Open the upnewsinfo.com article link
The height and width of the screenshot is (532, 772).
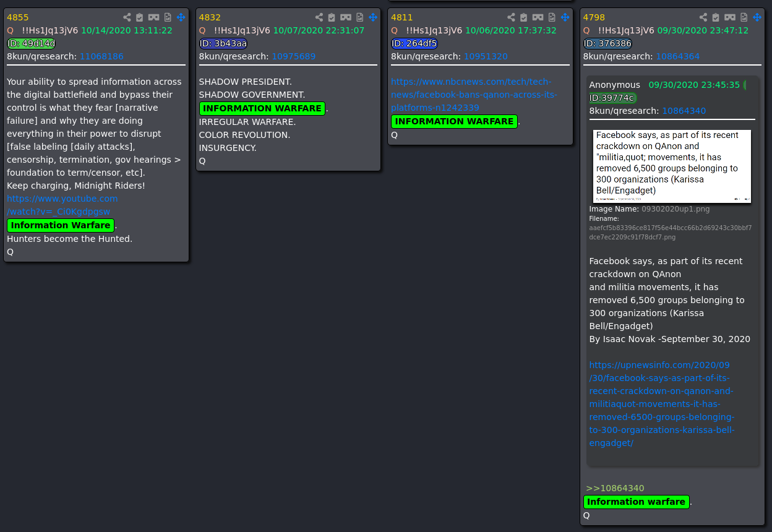(661, 404)
